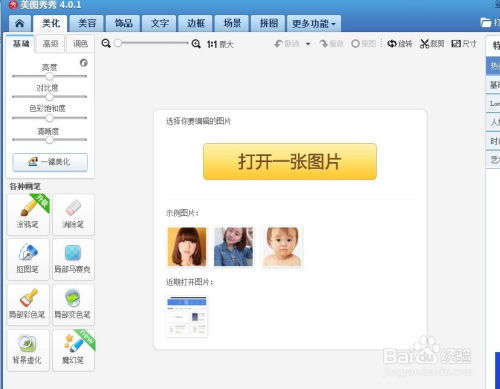This screenshot has width=500, height=389.
Task: Select the 消除笔 eraser tool
Action: point(73,214)
